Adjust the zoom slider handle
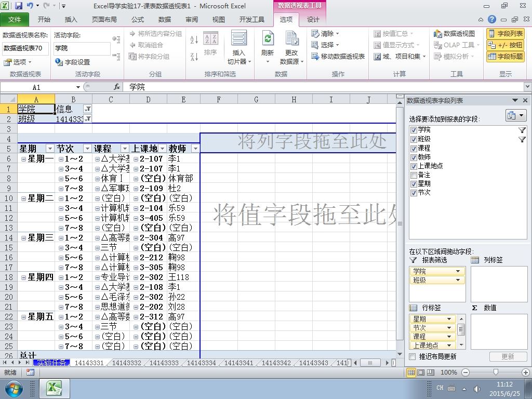 495,373
